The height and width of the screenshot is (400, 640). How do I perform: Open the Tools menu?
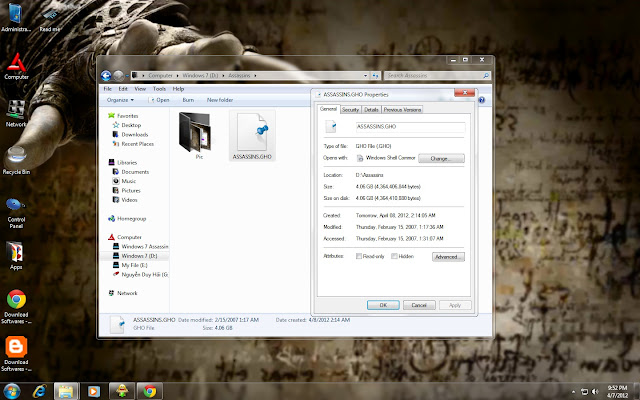coord(159,89)
